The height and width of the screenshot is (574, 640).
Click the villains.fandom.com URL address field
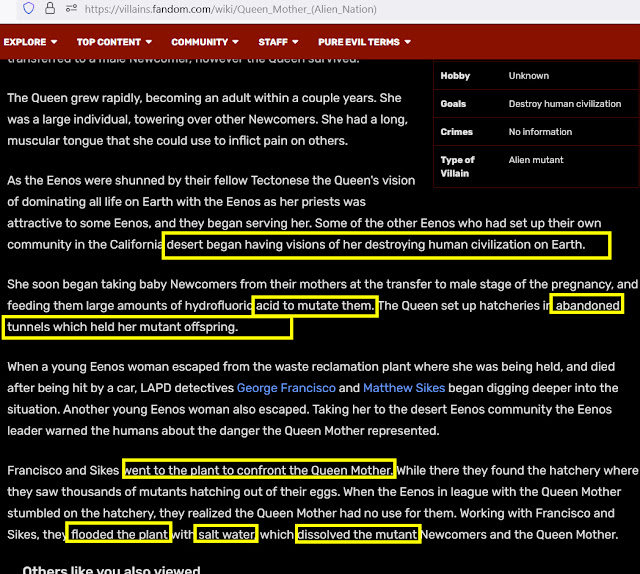[x=231, y=9]
